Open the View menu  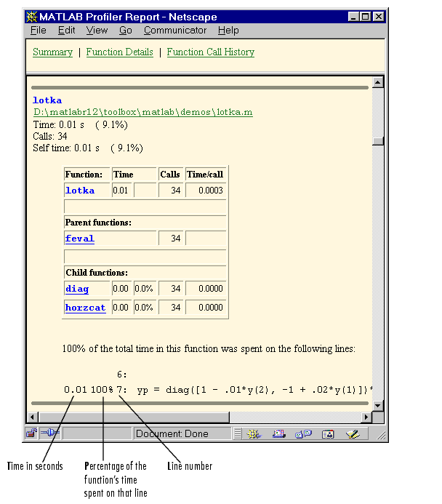coord(97,31)
